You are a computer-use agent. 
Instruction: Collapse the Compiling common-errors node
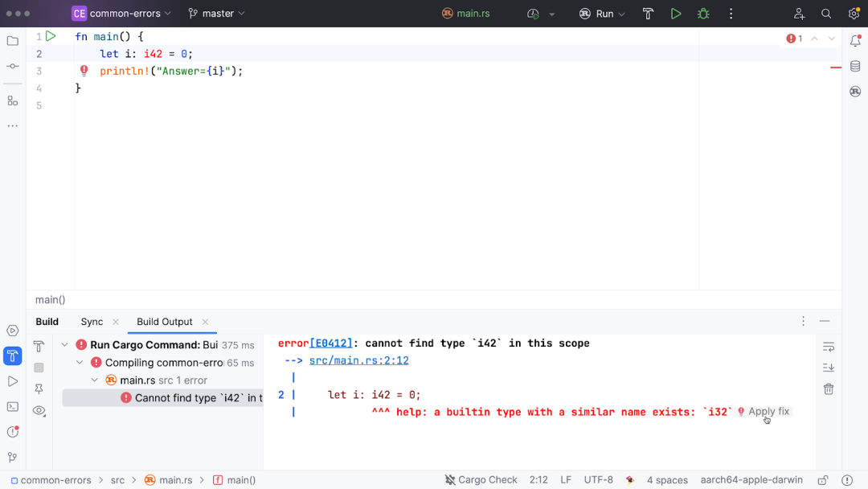coord(80,363)
